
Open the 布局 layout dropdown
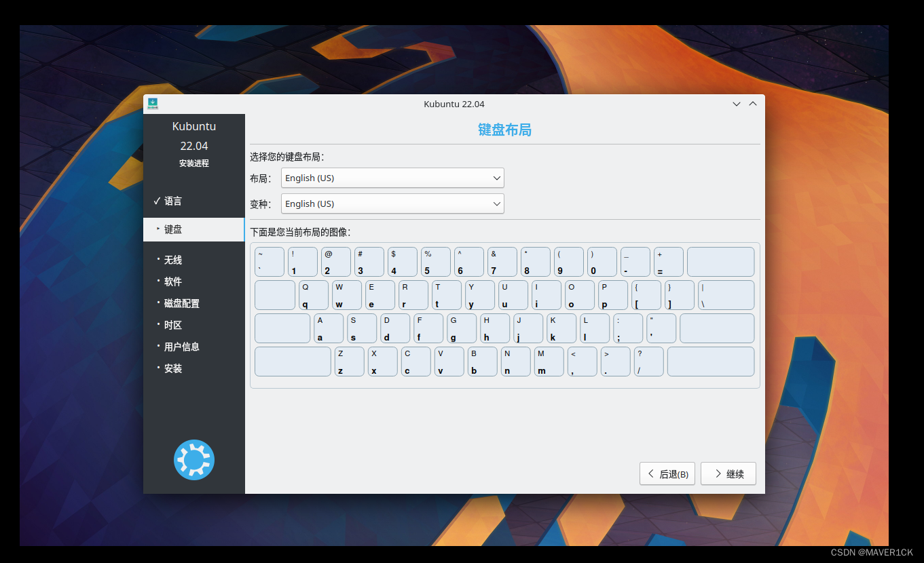(x=392, y=178)
